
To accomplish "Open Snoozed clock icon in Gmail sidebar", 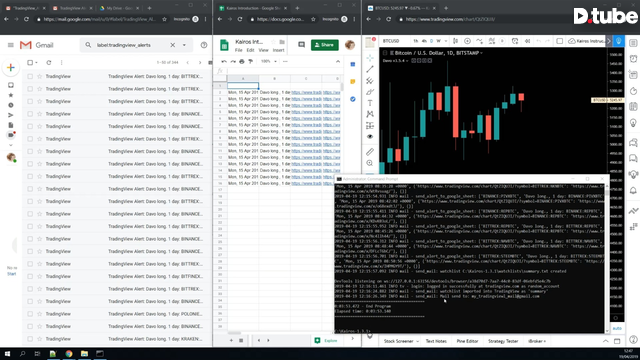I will coord(11,105).
